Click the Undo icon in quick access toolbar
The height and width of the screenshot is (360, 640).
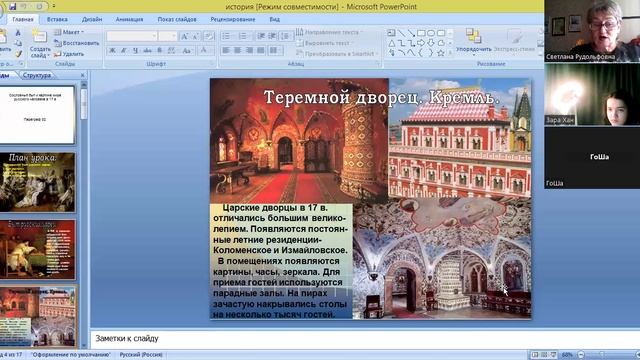point(24,6)
